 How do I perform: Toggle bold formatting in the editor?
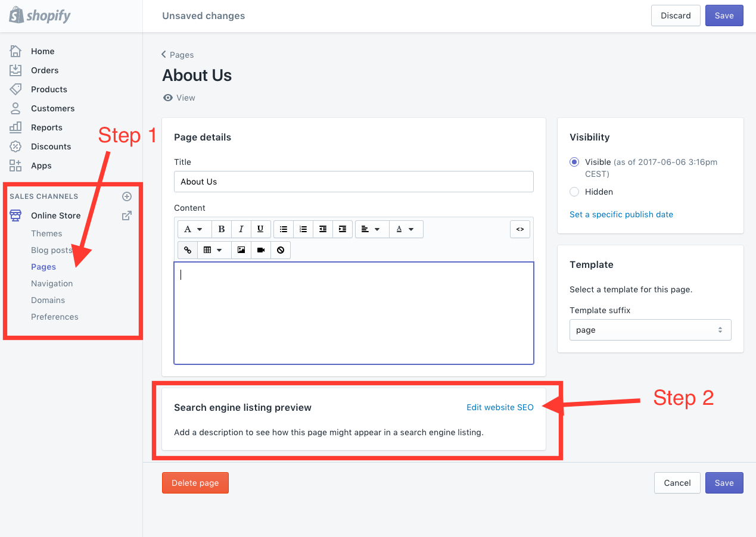click(222, 229)
